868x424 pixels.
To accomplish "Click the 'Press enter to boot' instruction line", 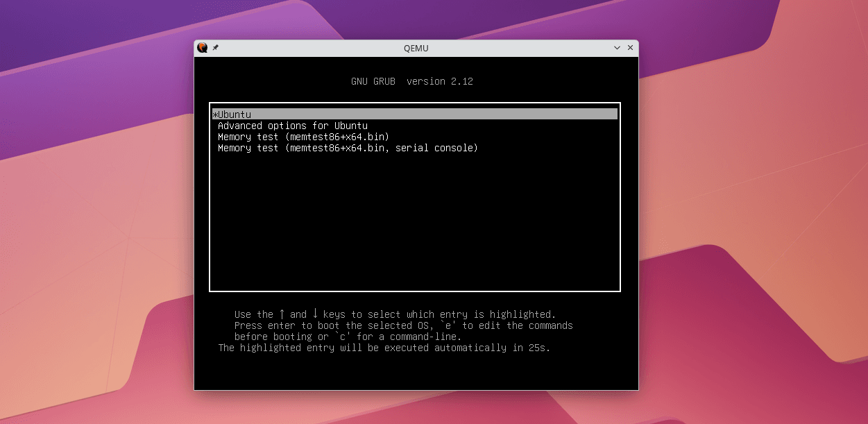I will click(x=404, y=325).
